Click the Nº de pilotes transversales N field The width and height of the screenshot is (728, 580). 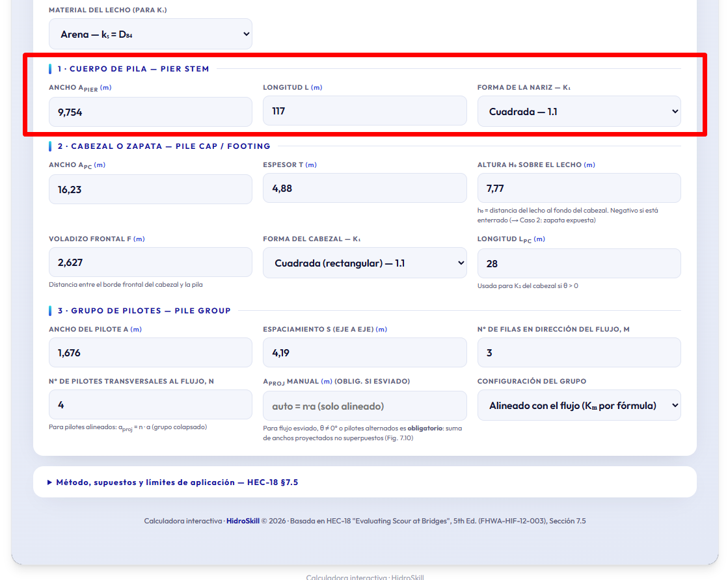[x=150, y=404]
